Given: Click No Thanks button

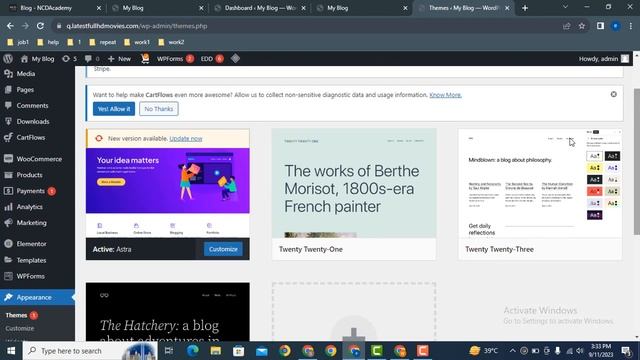Looking at the screenshot, I should pos(159,109).
